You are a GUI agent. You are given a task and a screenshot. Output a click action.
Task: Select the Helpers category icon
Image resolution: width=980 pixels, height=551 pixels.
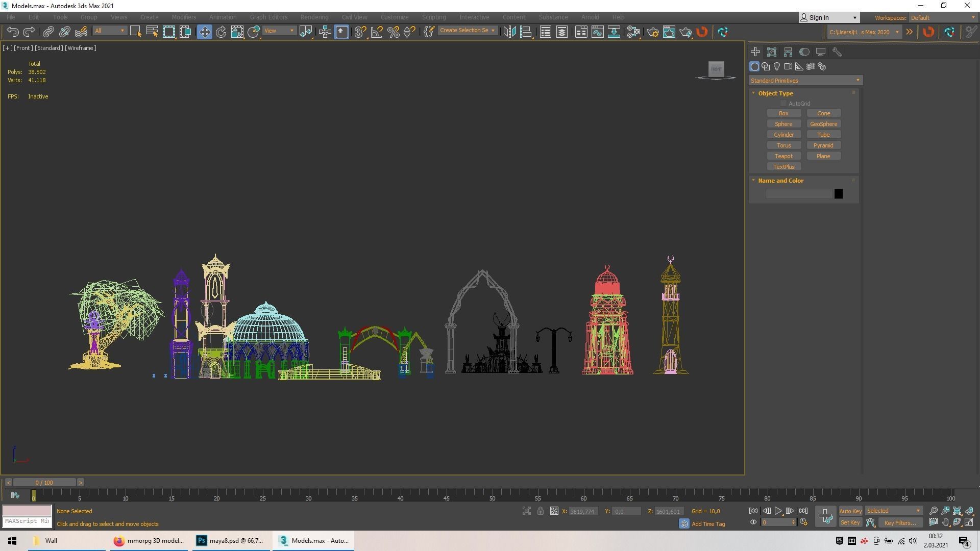tap(799, 67)
